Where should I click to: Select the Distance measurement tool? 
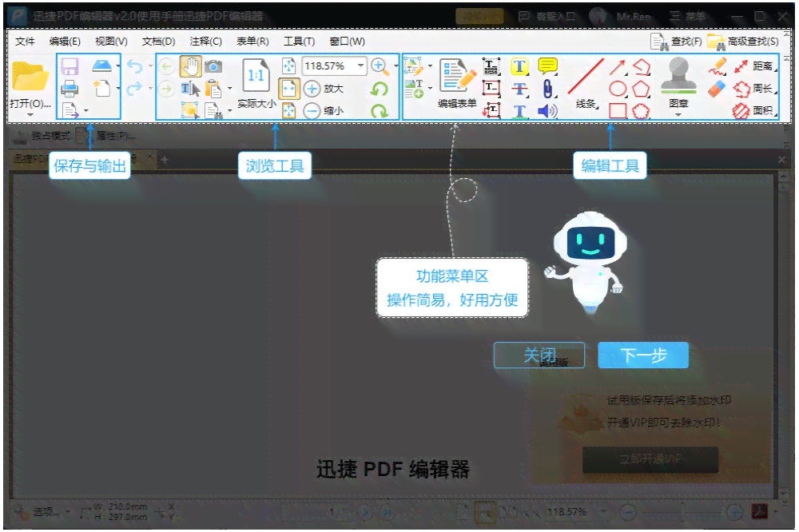[755, 66]
